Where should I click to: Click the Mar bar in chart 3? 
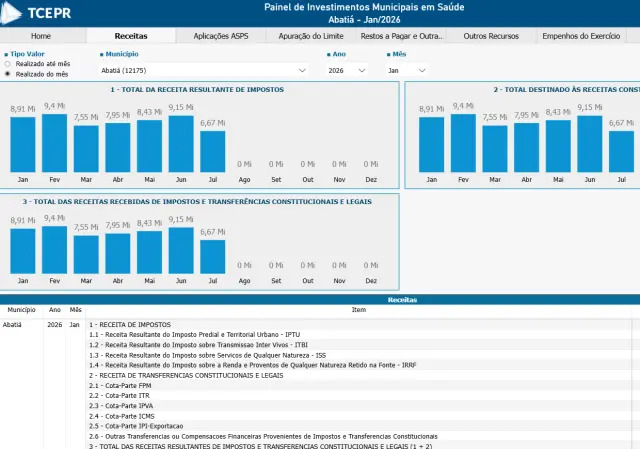coord(86,254)
